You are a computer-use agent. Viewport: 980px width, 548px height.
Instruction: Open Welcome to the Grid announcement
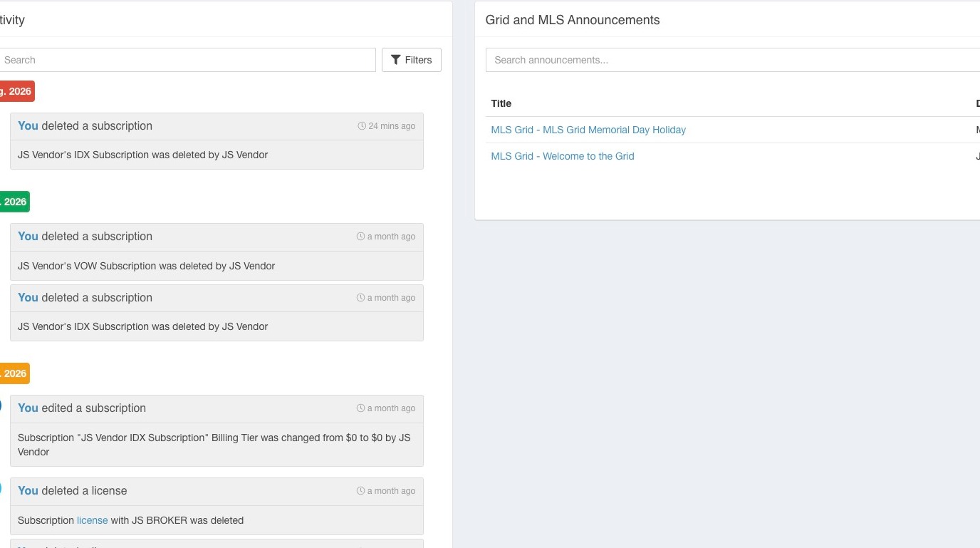pos(563,156)
